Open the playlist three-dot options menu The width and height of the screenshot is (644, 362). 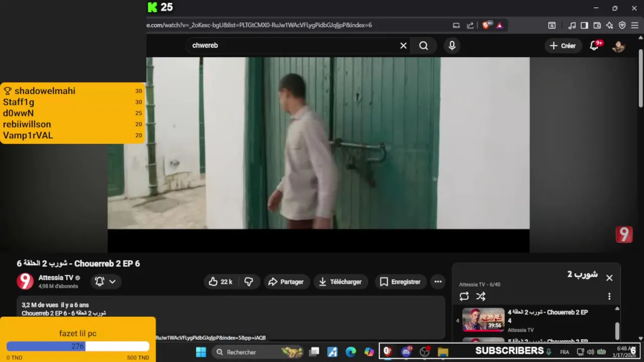[609, 297]
